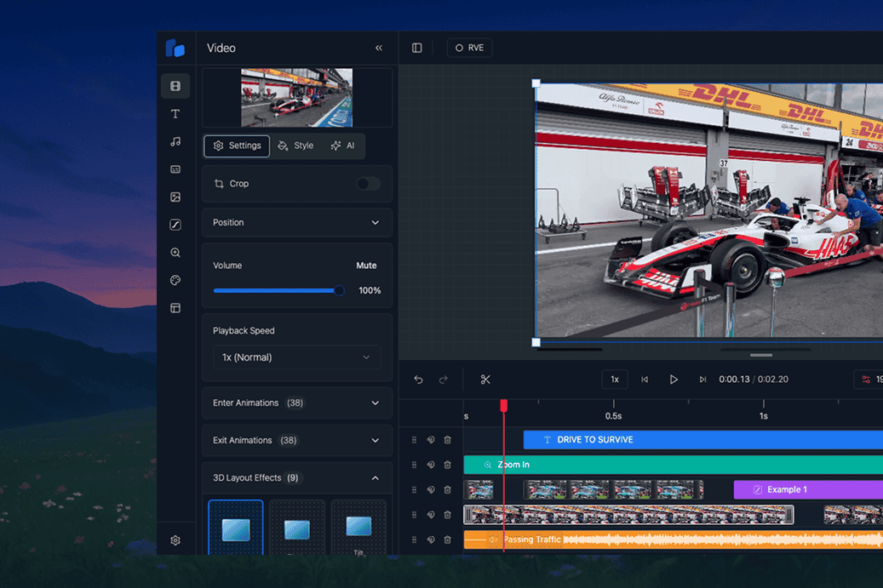Toggle magnet on DRIVE TO SURVIVE track
The image size is (883, 588).
pyautogui.click(x=431, y=440)
